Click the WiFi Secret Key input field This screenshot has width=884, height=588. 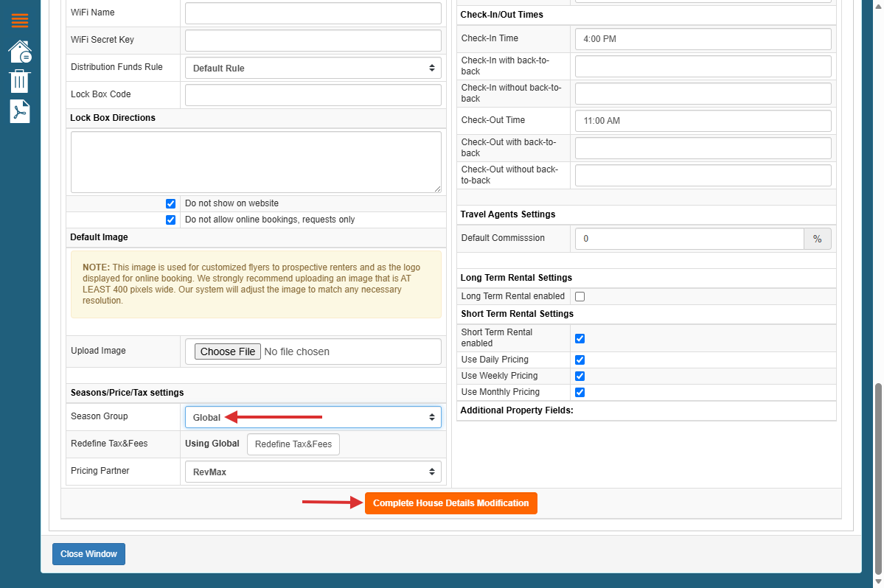tap(313, 41)
